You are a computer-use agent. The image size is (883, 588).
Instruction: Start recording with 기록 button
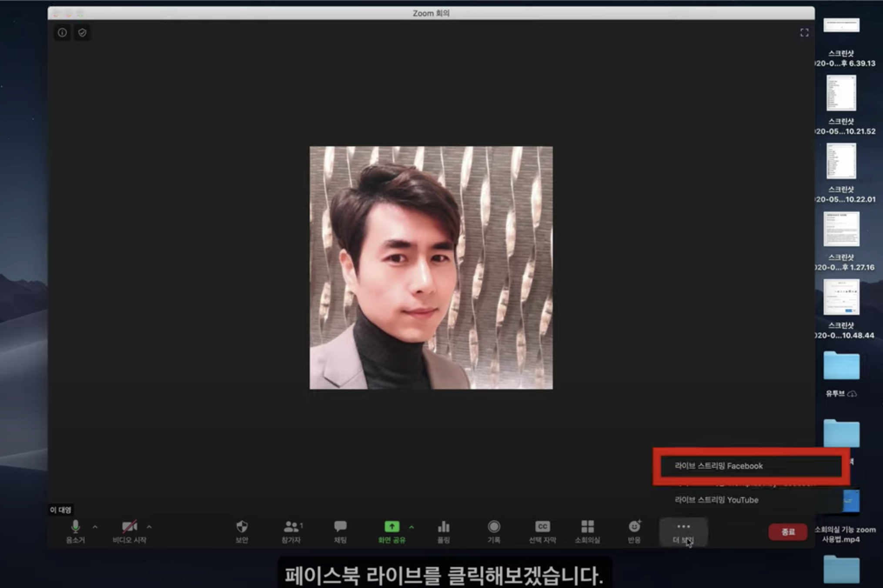pos(494,531)
